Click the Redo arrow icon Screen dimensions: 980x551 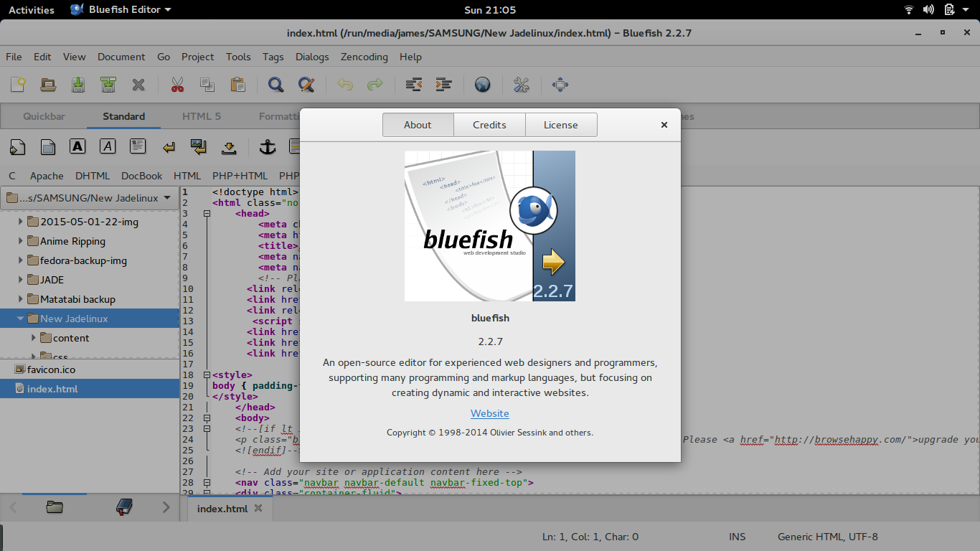point(375,85)
